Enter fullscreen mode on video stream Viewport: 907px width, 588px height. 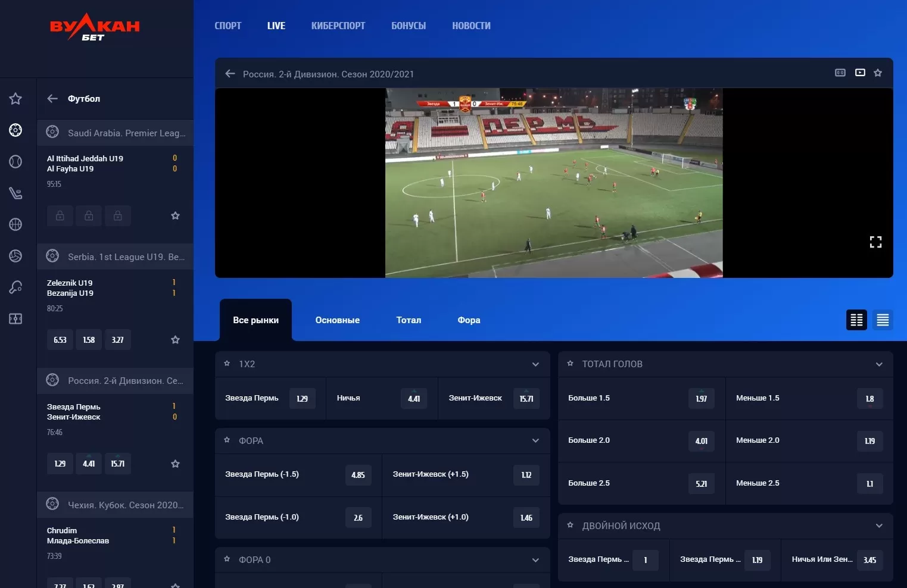tap(875, 242)
